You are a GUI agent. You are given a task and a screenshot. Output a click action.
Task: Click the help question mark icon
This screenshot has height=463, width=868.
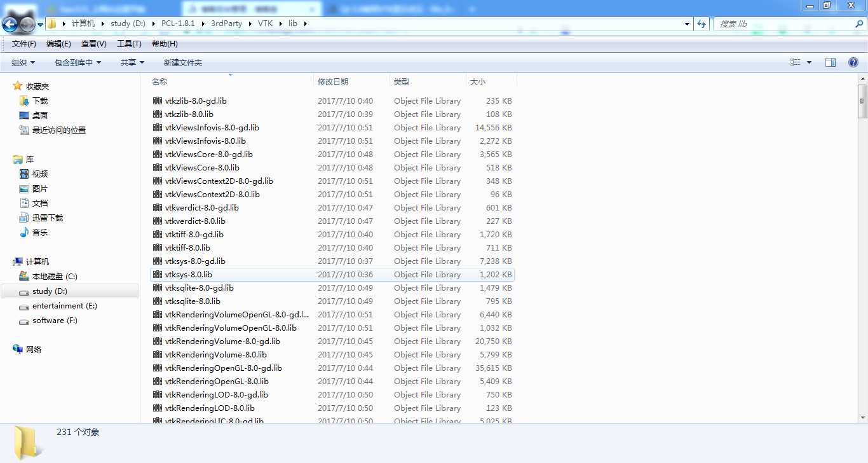(853, 62)
